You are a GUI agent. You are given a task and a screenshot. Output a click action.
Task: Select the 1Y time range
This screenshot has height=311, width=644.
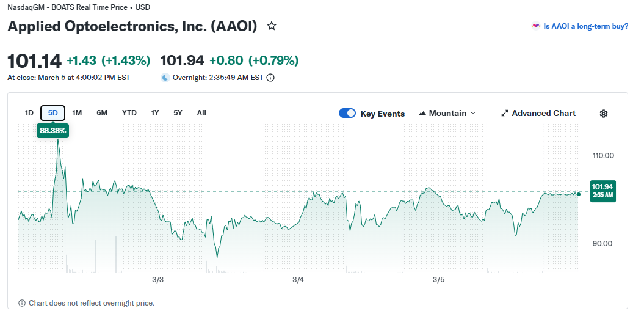[x=155, y=113]
